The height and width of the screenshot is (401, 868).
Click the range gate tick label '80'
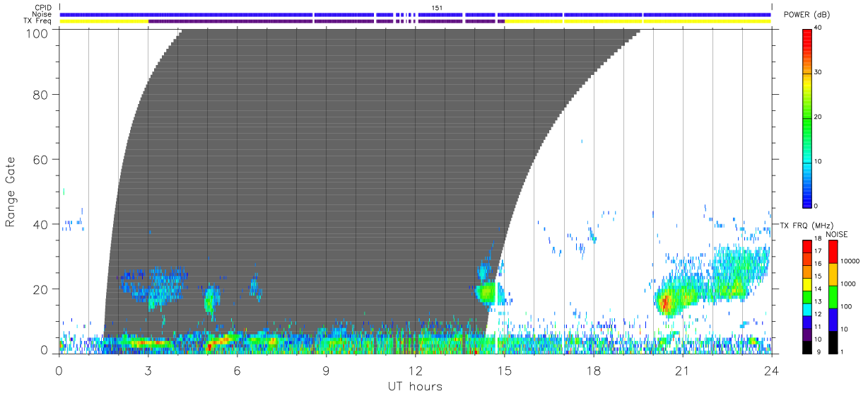click(x=40, y=94)
